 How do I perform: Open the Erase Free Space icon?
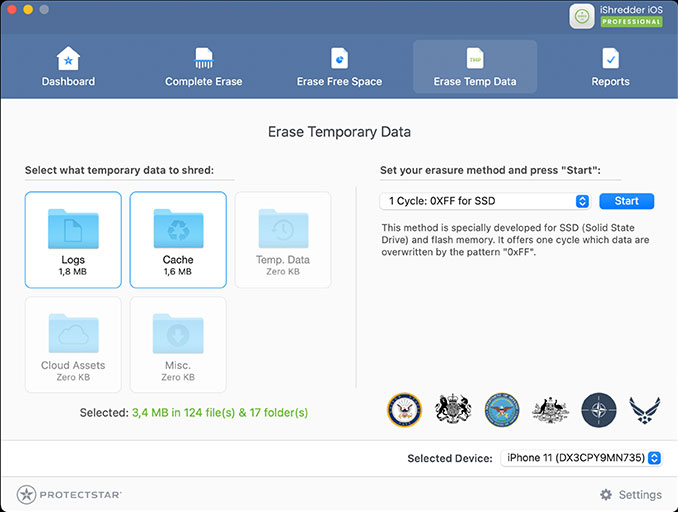click(339, 58)
